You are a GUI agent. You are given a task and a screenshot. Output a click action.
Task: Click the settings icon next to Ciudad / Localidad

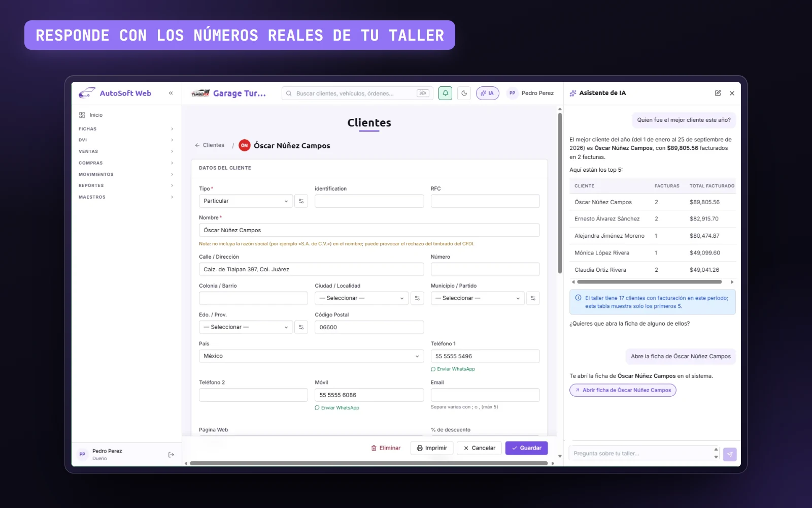pyautogui.click(x=417, y=298)
